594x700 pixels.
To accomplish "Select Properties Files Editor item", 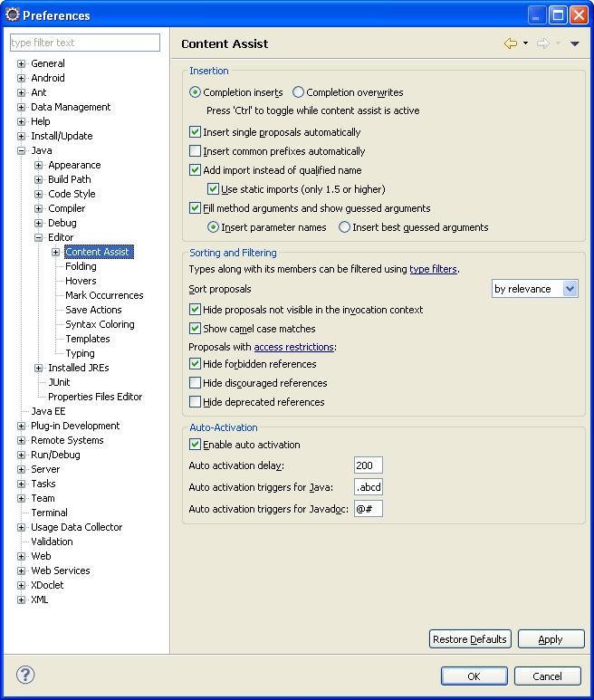I will pos(95,397).
